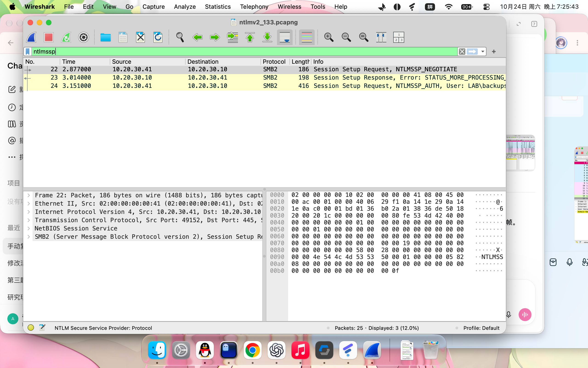Screen dimensions: 588x368
Task: Open display filter history dropdown
Action: click(483, 52)
